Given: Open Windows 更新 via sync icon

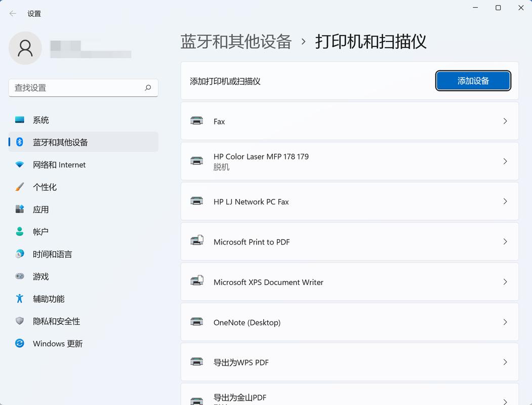Looking at the screenshot, I should (19, 343).
